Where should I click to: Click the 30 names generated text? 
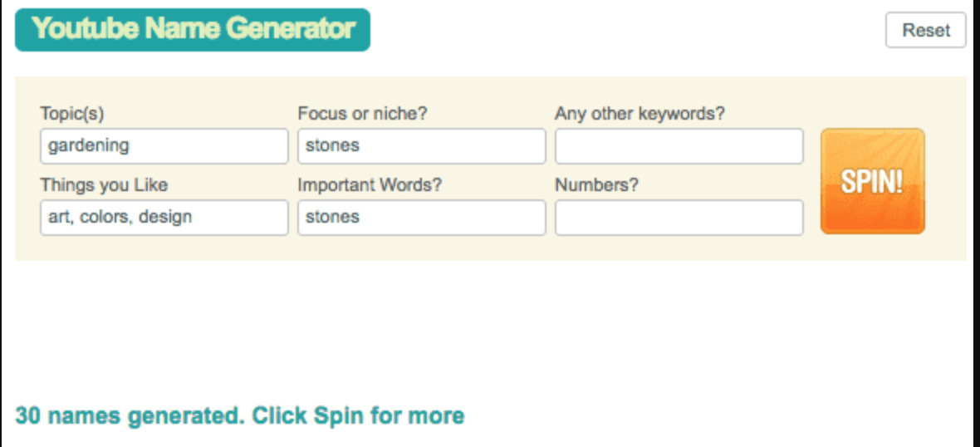coord(129,415)
